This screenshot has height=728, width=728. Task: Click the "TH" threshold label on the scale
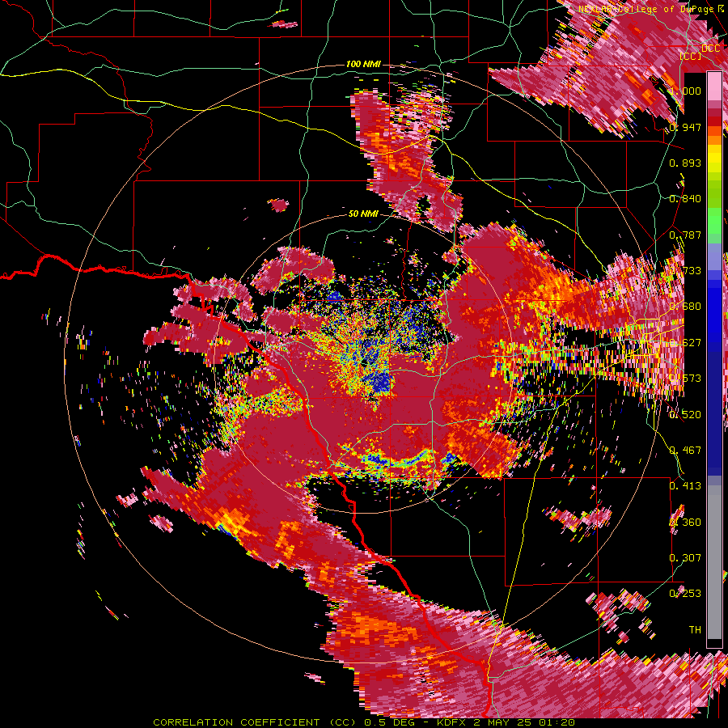695,630
